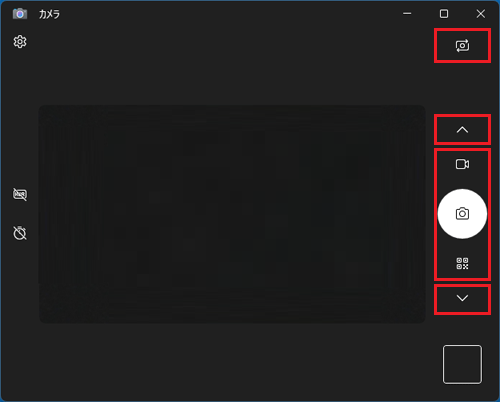Open the camera settings gear
This screenshot has width=500, height=402.
[20, 42]
